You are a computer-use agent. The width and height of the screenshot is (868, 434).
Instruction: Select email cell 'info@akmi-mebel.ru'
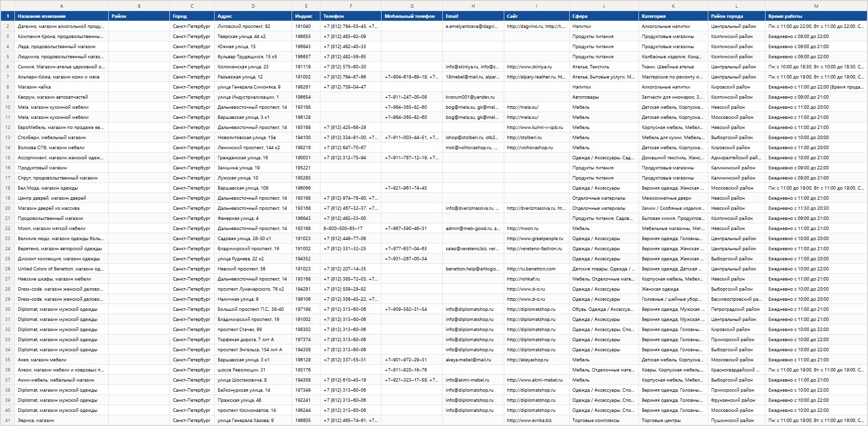473,380
